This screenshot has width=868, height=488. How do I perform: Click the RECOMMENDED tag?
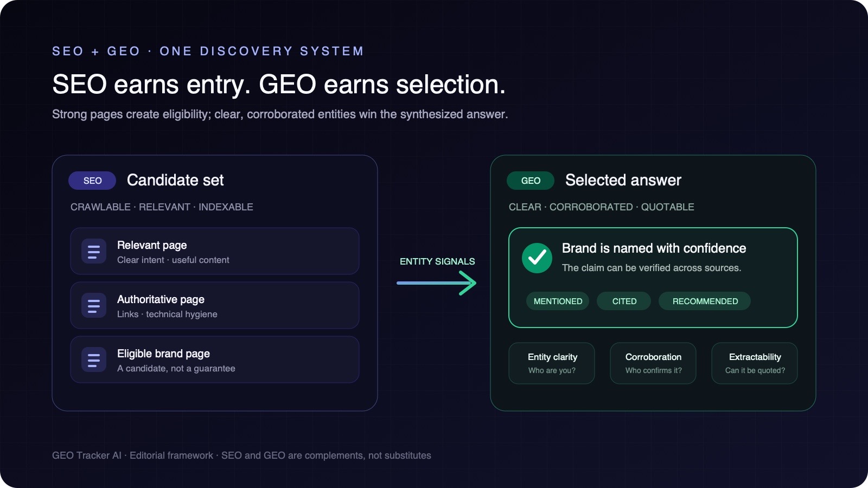705,301
